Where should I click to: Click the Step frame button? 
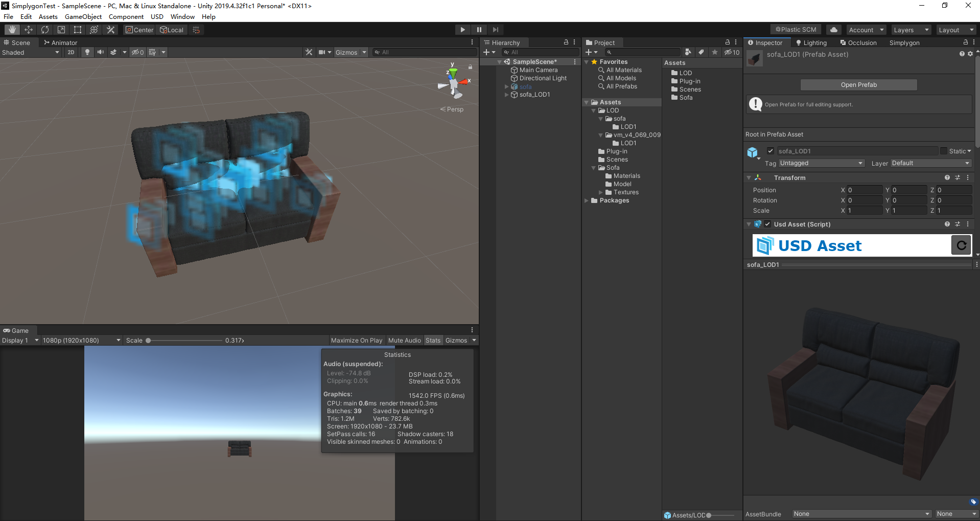tap(495, 30)
